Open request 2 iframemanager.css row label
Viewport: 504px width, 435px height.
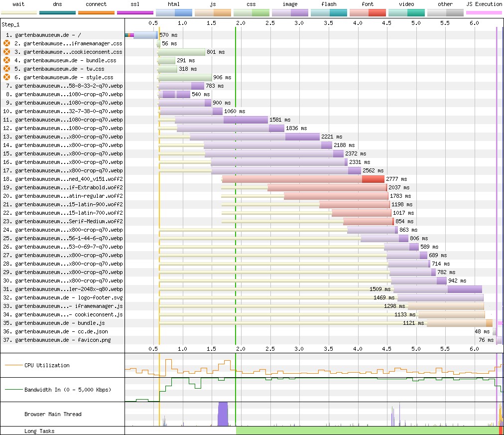[x=68, y=43]
